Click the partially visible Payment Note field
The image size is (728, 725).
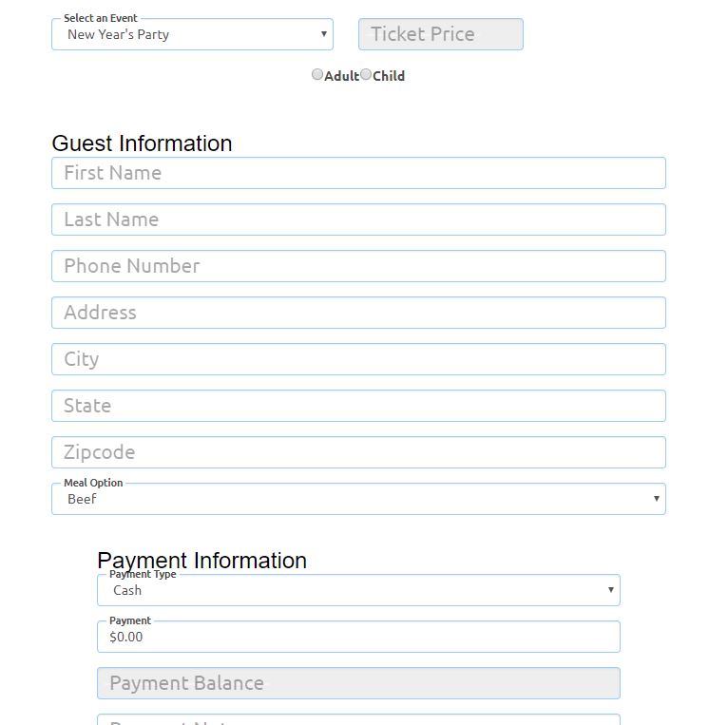point(358,720)
